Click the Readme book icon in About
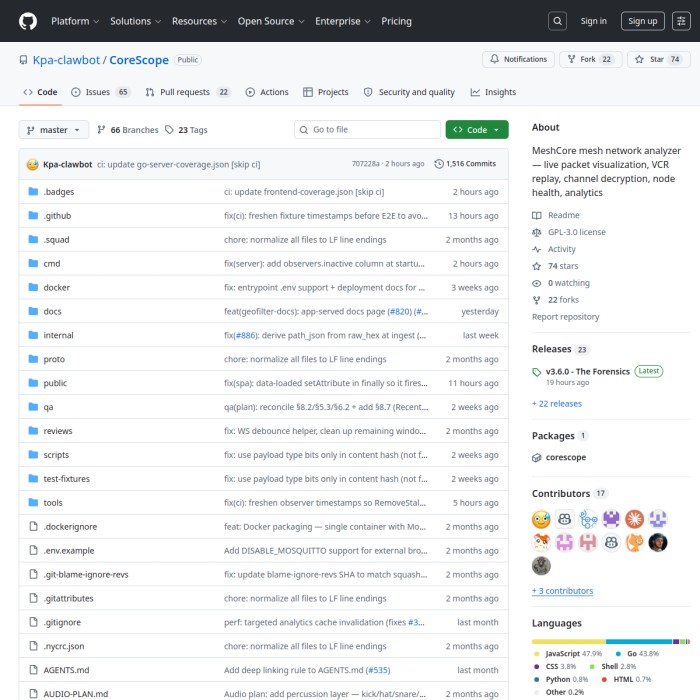 click(x=537, y=215)
